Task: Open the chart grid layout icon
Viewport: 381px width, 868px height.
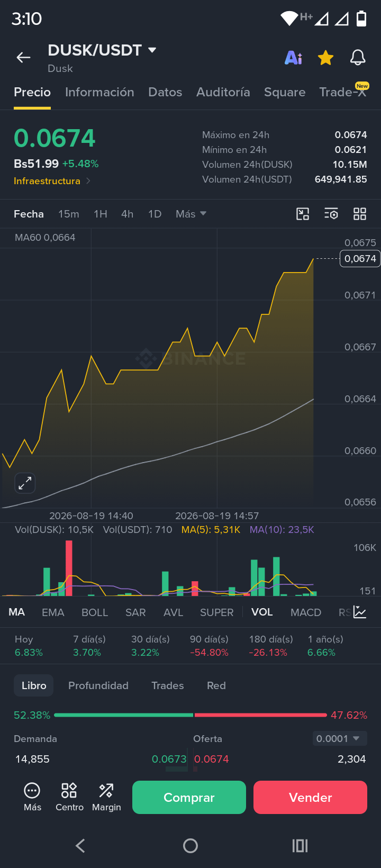Action: point(360,214)
